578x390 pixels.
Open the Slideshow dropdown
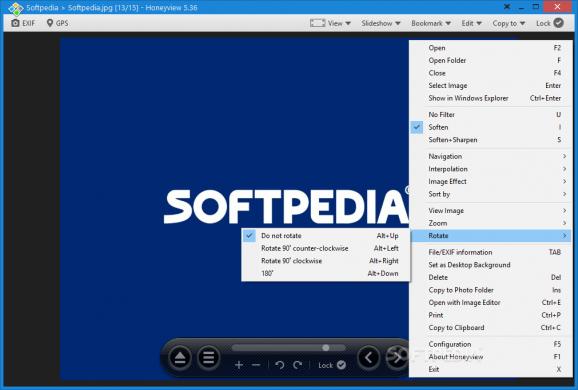(381, 23)
